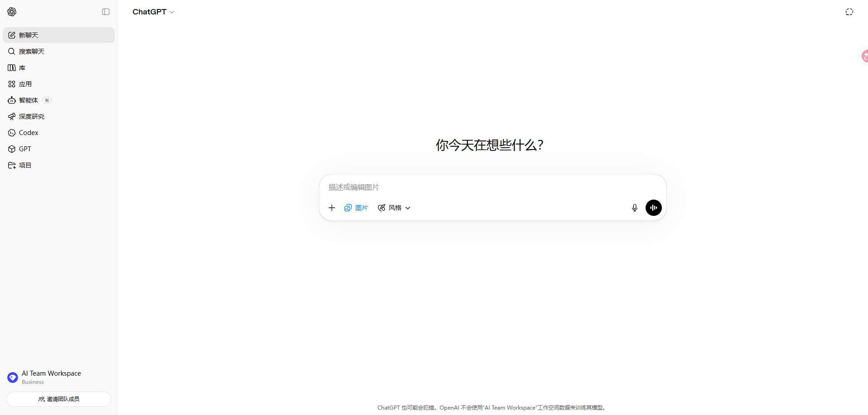The width and height of the screenshot is (868, 415).
Task: Start a new chat via 新聊天
Action: coord(59,35)
